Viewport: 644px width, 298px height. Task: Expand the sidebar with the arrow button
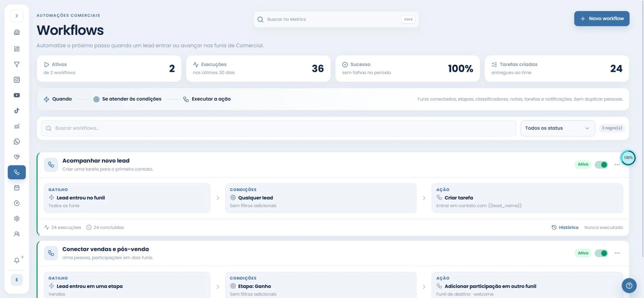[16, 16]
